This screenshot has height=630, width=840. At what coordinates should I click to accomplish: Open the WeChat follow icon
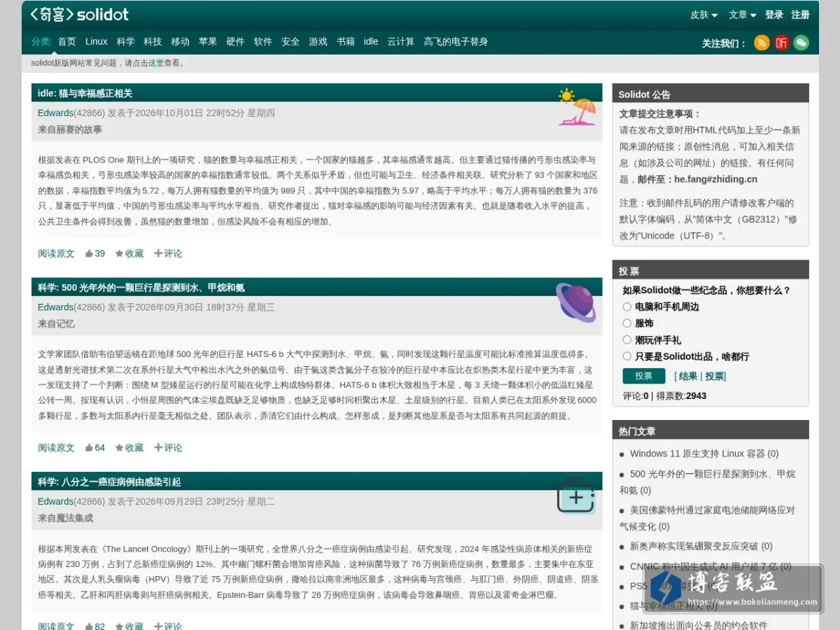pos(801,43)
